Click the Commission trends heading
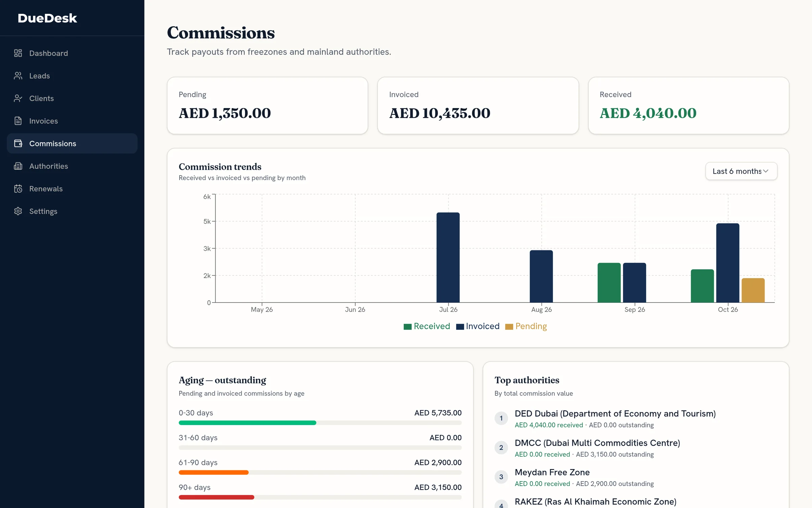 tap(220, 167)
